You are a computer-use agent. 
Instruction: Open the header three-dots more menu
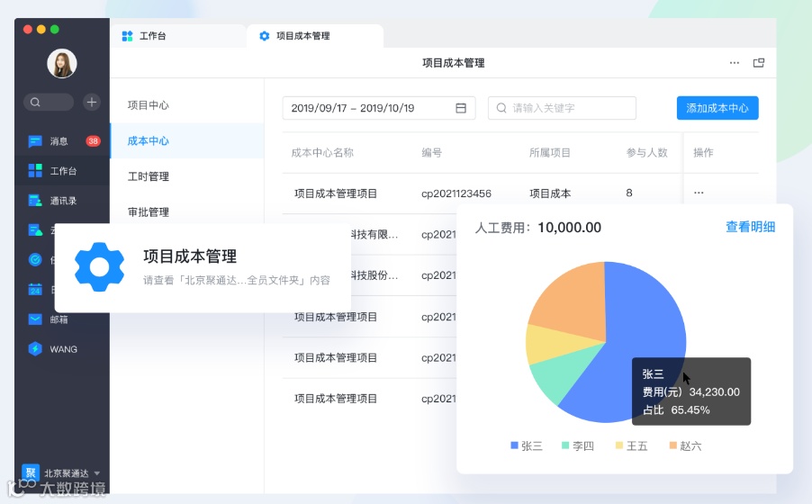(735, 63)
